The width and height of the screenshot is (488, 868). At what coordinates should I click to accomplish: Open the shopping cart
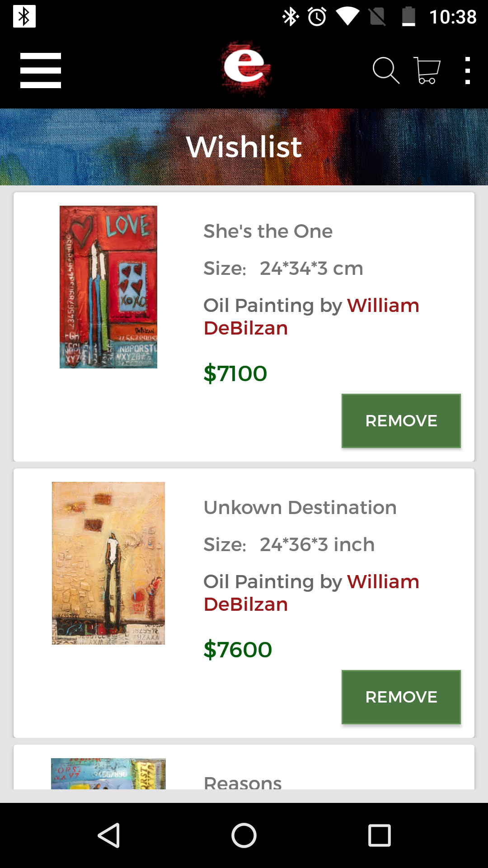[427, 70]
